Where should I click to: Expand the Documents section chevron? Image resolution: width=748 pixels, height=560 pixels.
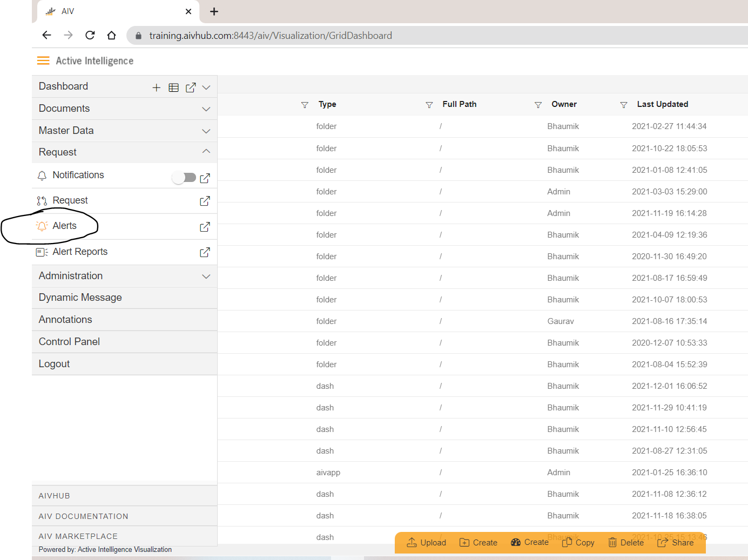pos(206,109)
